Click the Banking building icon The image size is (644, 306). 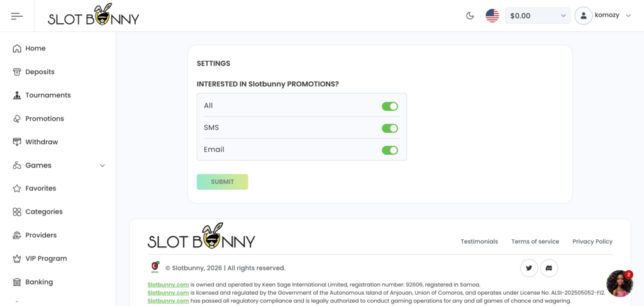coord(17,282)
